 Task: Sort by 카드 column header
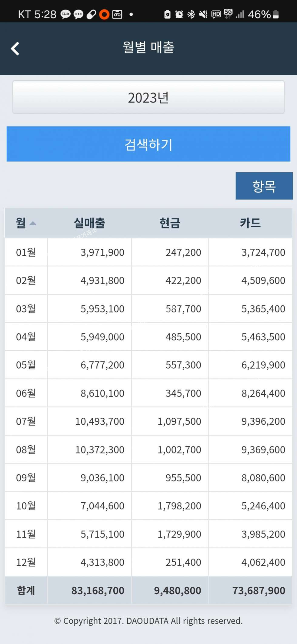[250, 223]
